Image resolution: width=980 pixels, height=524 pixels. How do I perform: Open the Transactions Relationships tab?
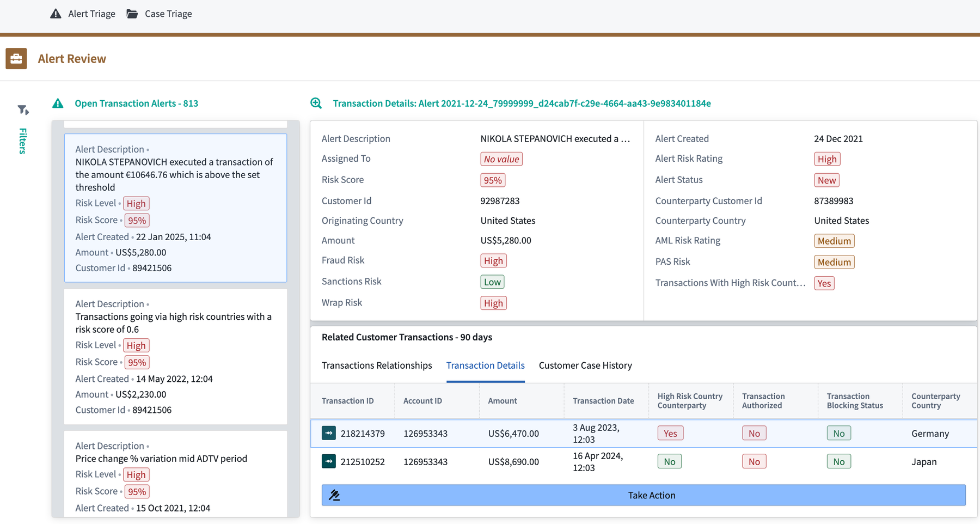(376, 365)
